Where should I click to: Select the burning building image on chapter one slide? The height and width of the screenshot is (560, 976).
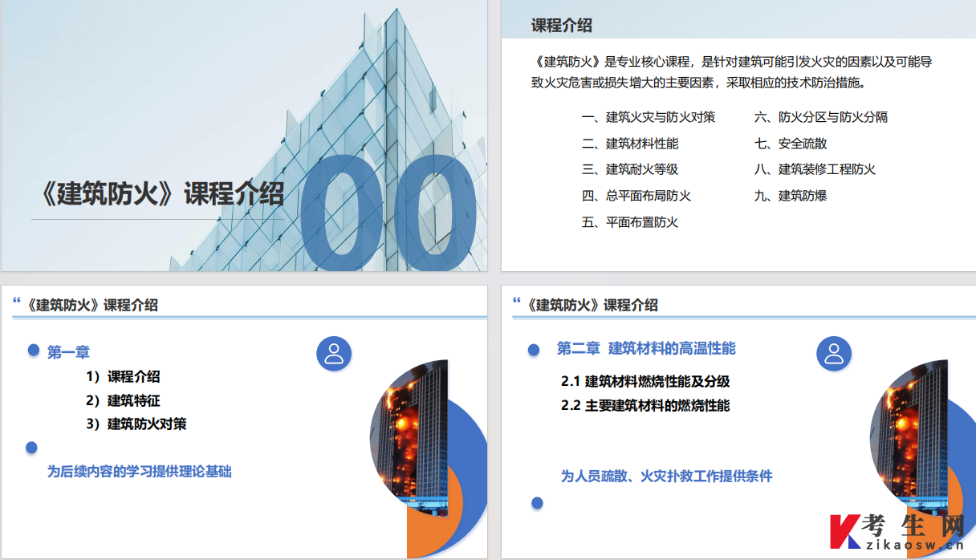tap(409, 438)
